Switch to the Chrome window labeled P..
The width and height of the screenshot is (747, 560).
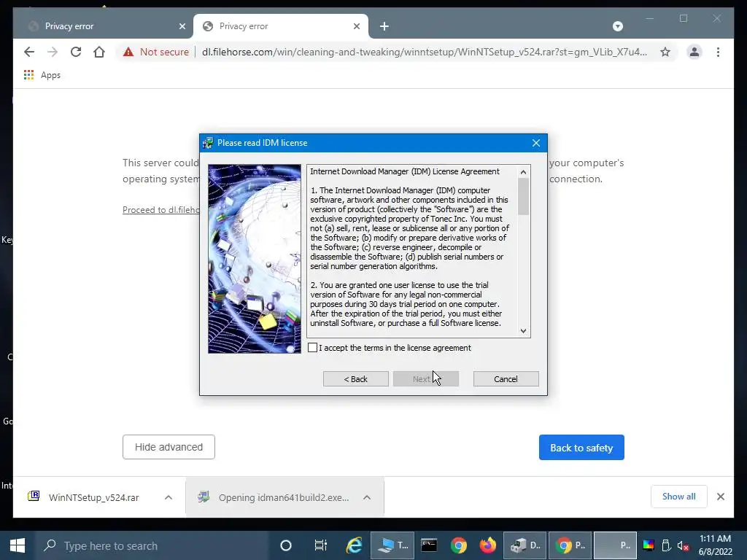pos(570,545)
